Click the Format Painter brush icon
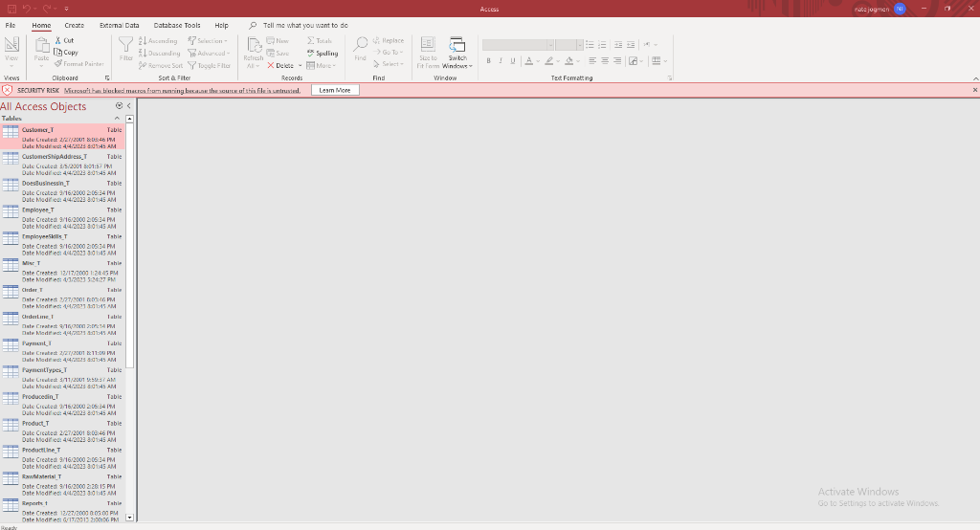The height and width of the screenshot is (530, 980). click(x=58, y=64)
